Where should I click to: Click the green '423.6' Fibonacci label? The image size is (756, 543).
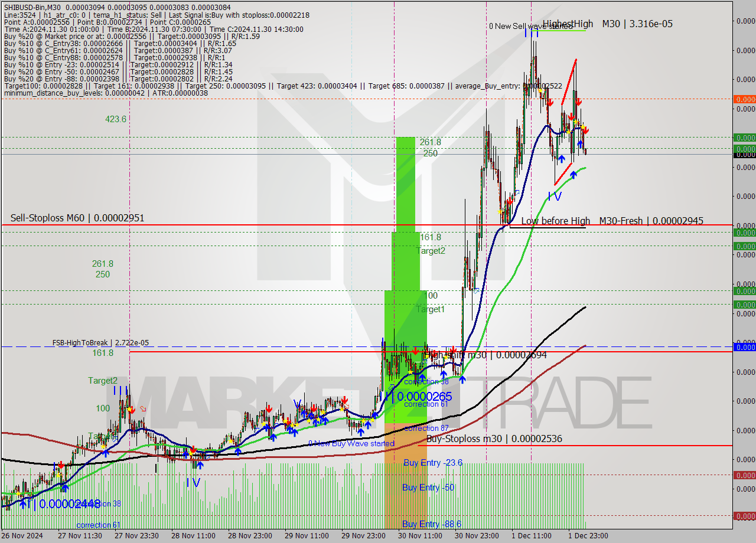coord(116,119)
